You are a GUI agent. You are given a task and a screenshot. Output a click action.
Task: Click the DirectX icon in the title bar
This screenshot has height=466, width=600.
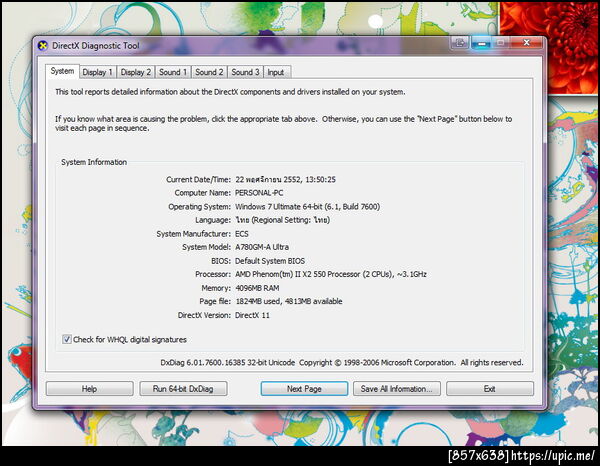point(42,46)
